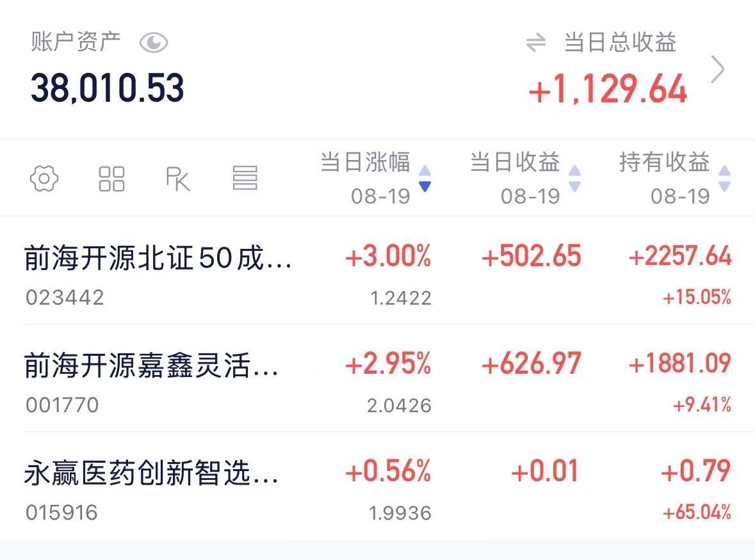Sort by 当日涨幅 column arrows
Viewport: 755px width, 560px height.
tap(425, 179)
